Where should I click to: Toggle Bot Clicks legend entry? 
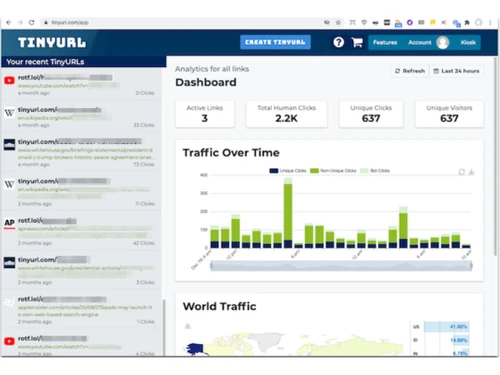click(375, 171)
